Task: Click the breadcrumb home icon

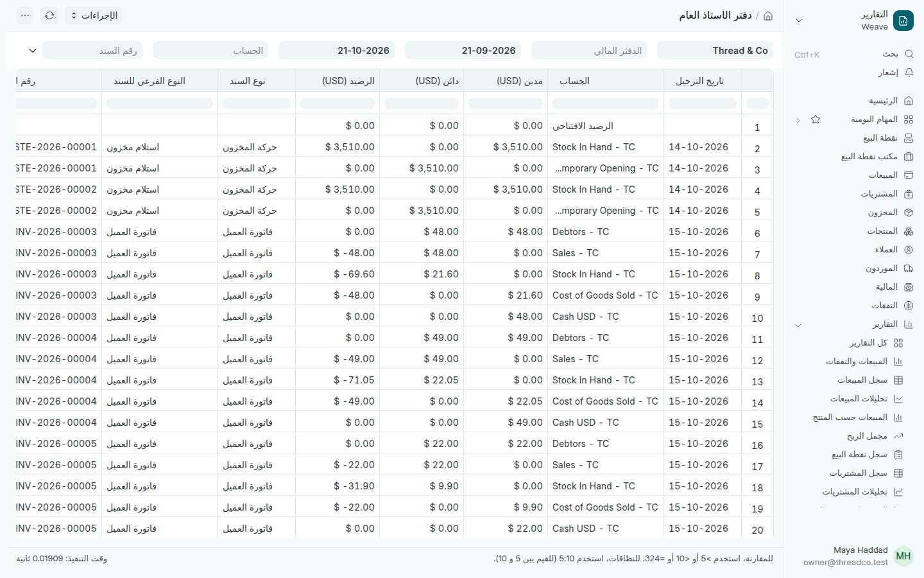Action: click(x=768, y=15)
